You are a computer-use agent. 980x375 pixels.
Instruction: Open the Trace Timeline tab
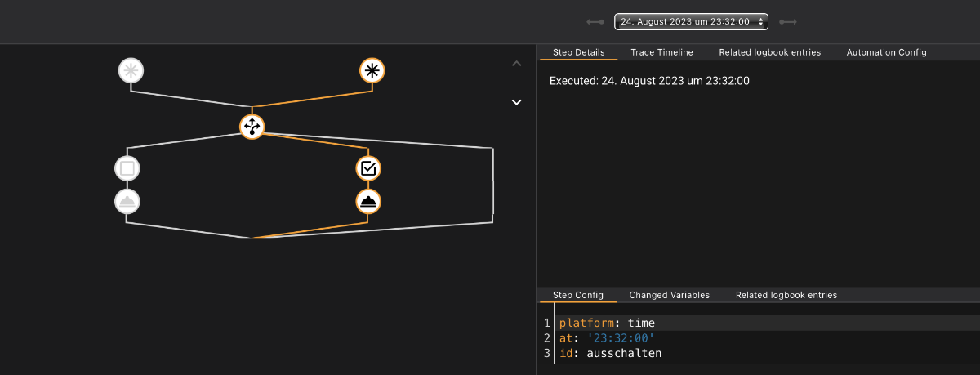(661, 52)
